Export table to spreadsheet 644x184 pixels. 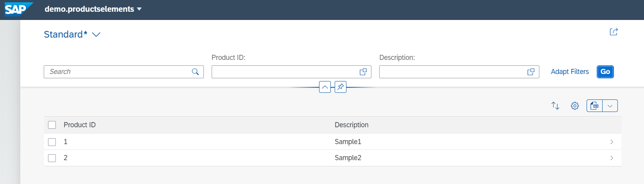[594, 106]
